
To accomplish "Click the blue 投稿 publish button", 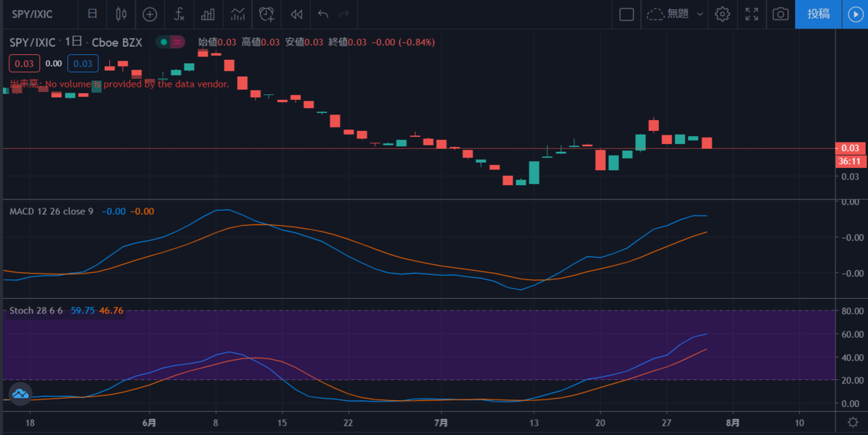I will [x=818, y=14].
